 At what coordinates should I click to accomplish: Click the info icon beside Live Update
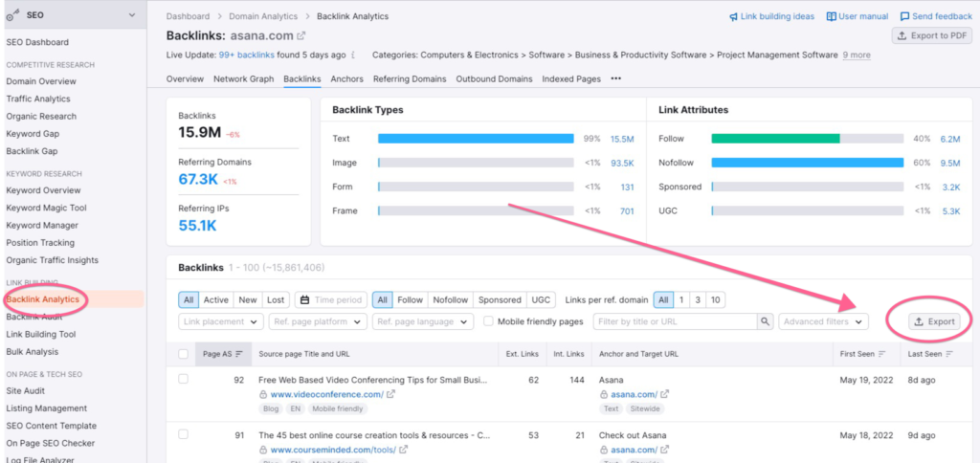[x=354, y=55]
